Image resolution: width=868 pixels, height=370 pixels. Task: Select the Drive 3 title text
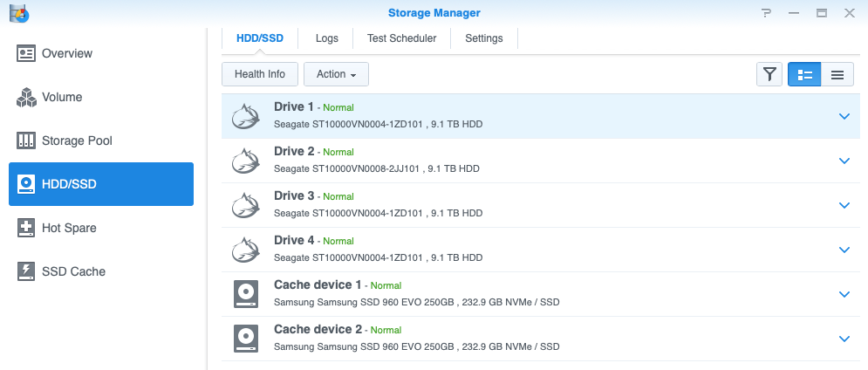coord(294,195)
